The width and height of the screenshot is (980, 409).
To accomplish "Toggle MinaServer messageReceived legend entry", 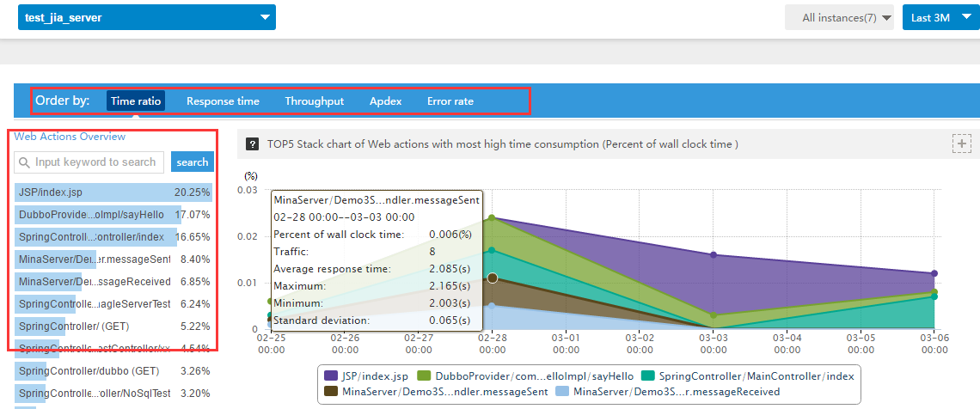I will 667,392.
